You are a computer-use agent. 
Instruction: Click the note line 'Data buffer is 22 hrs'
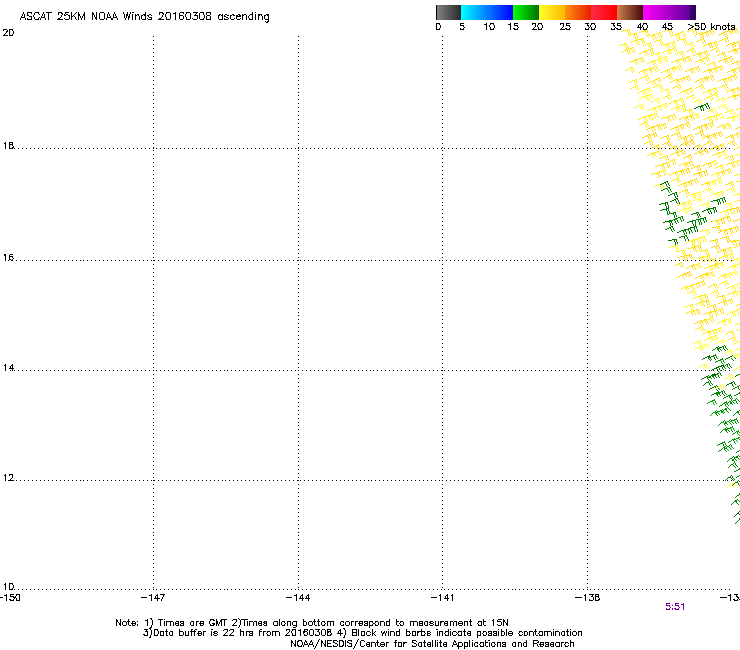203,633
